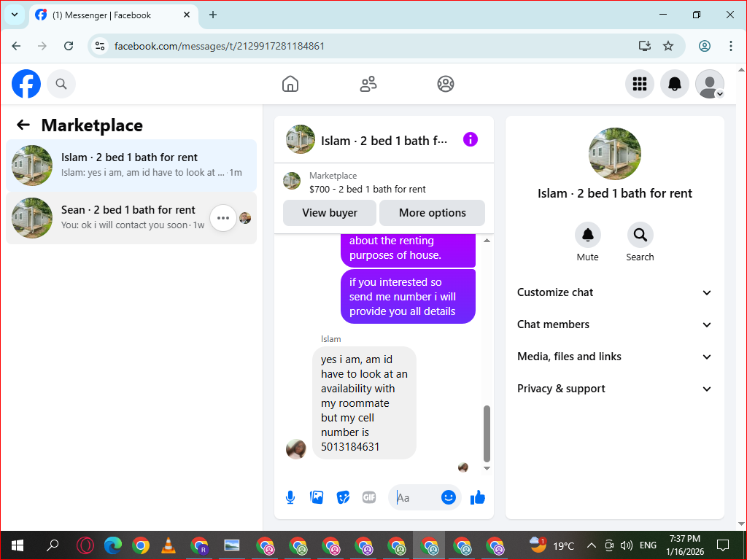Open the Friends icon in top navigation
This screenshot has height=560, width=747.
coord(368,84)
